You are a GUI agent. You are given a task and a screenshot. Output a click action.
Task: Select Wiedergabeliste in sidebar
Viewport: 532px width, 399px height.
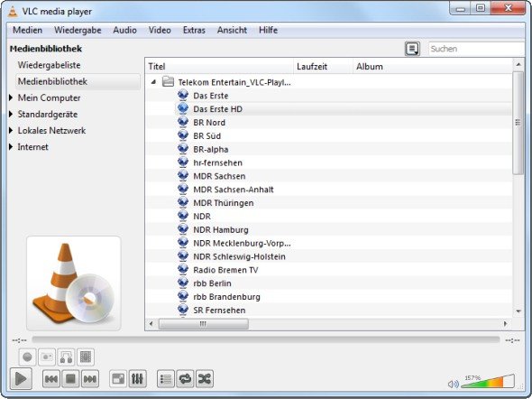pos(50,65)
